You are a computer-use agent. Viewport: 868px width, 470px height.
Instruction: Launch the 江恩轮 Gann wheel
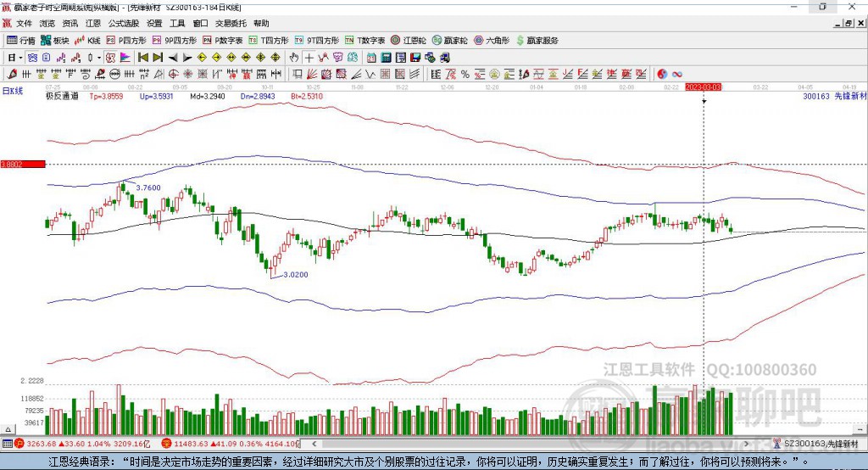pyautogui.click(x=409, y=41)
